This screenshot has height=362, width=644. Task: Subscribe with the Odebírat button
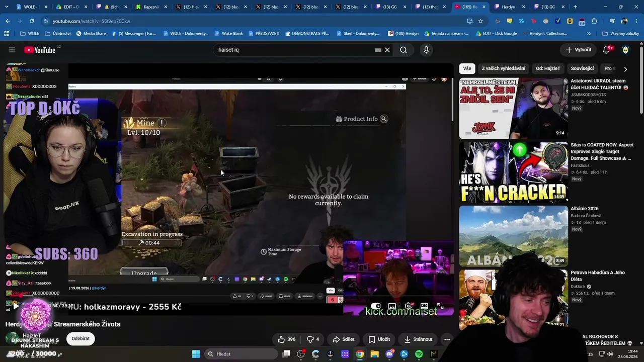point(80,338)
